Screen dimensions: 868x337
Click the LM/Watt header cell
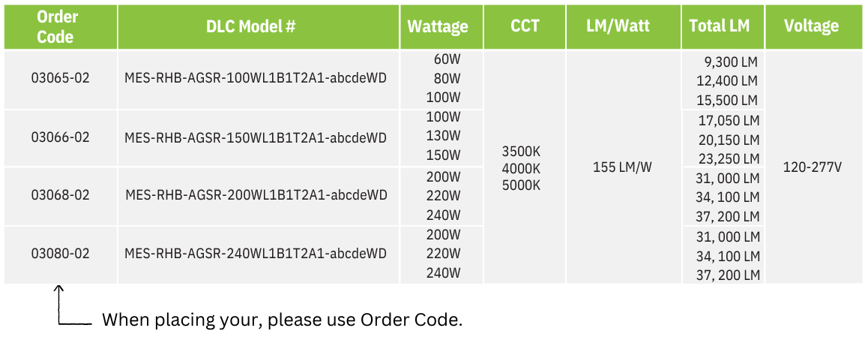click(x=624, y=26)
